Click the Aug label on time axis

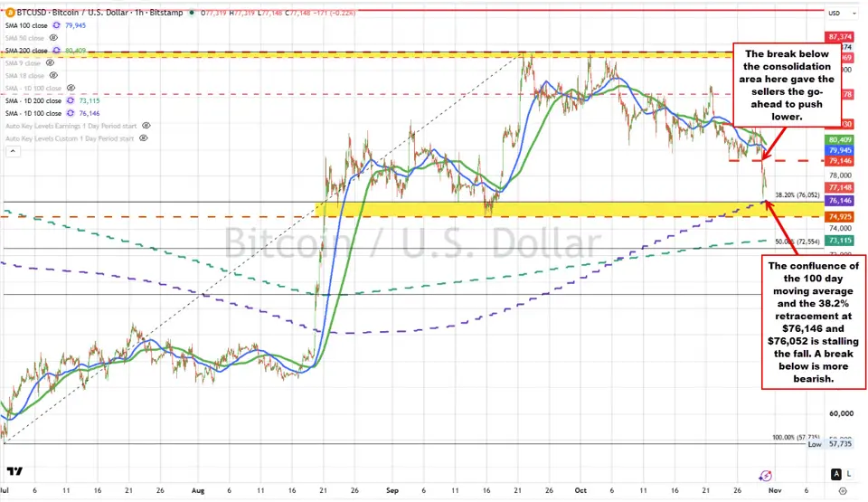198,490
